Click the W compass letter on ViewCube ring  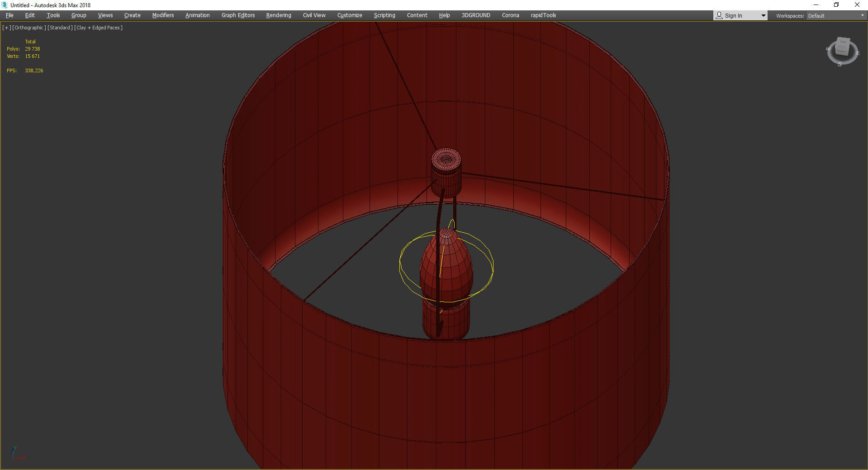point(828,49)
